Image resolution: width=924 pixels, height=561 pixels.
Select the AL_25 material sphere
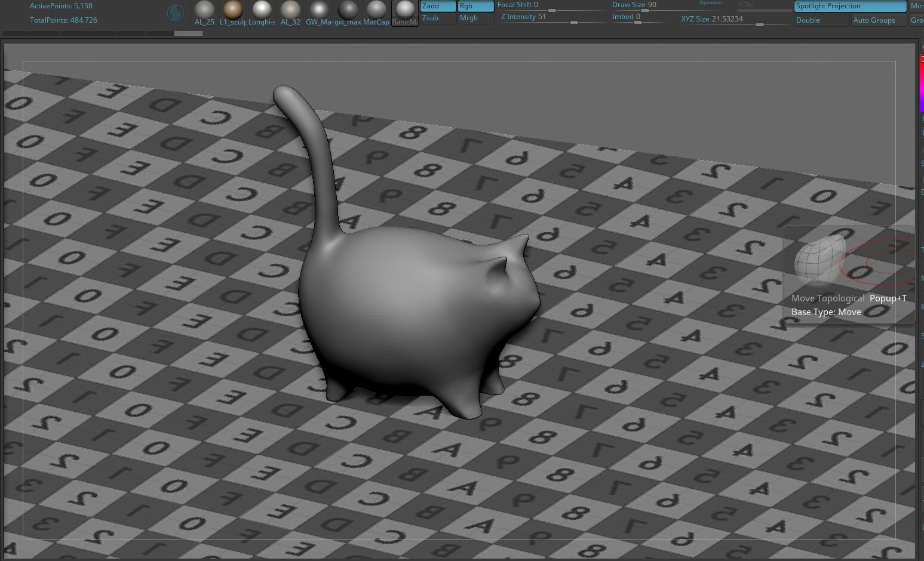(204, 13)
